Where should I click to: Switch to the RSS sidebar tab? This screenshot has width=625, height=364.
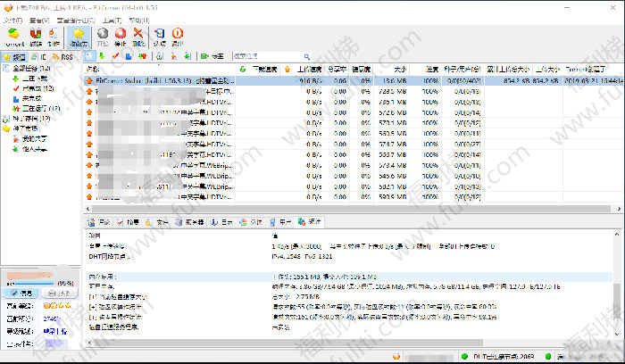coord(62,56)
